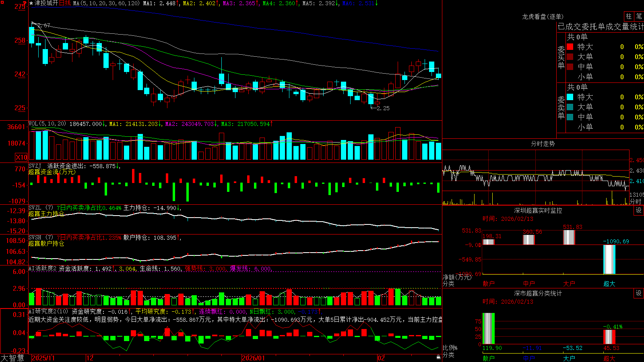Open 设 settings for 深市超赢分类统计
The height and width of the screenshot is (362, 644).
coord(639,293)
